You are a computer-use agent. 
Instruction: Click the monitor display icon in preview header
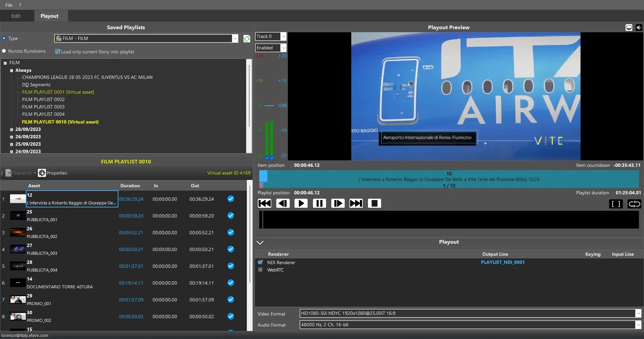click(x=629, y=28)
